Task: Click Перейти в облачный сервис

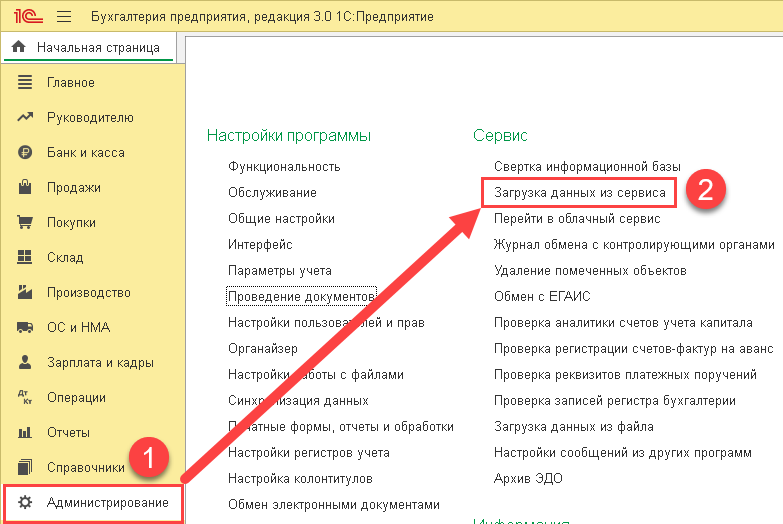Action: coord(577,218)
